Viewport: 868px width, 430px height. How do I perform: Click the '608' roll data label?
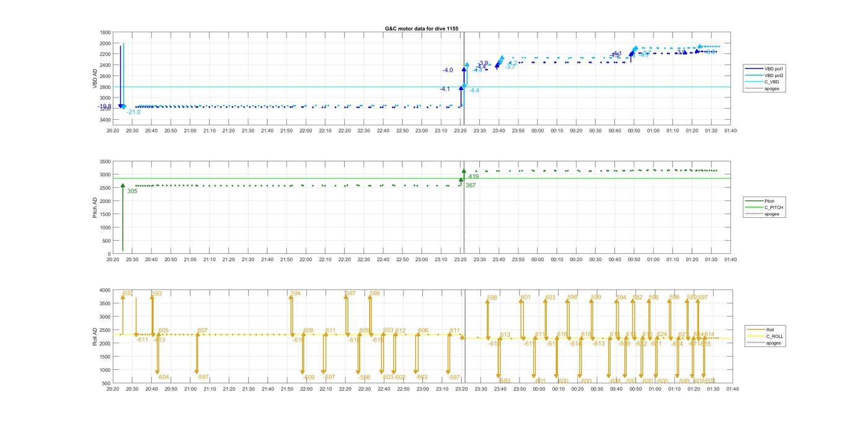[x=308, y=331]
